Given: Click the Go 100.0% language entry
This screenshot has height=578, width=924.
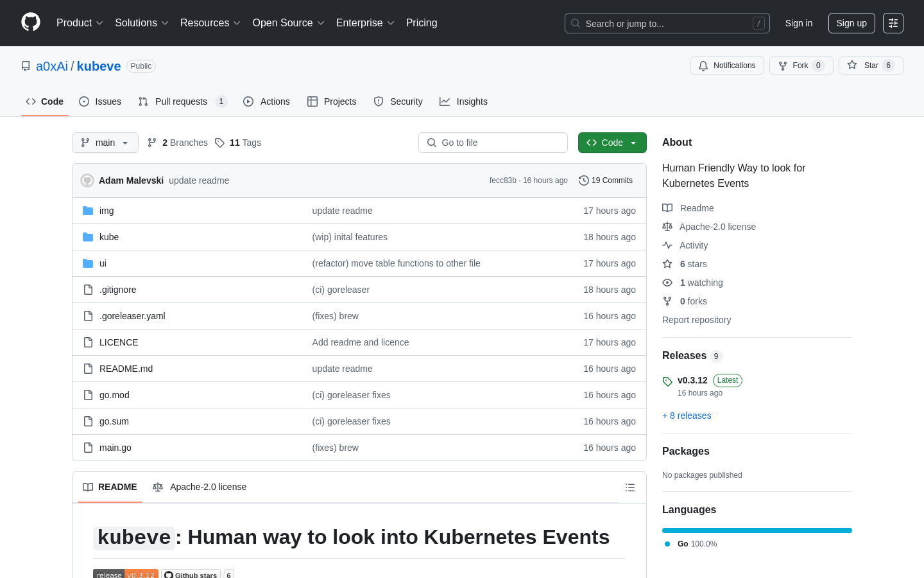Looking at the screenshot, I should (690, 544).
